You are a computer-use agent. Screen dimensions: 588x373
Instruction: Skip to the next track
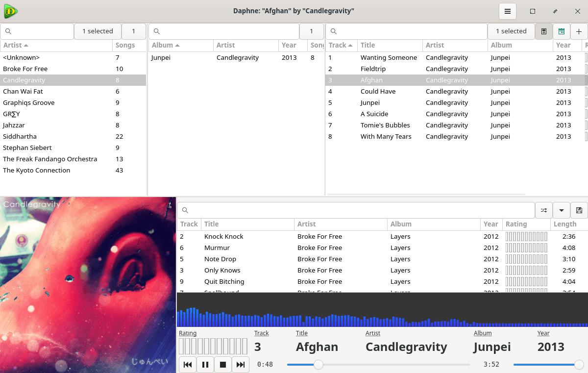[241, 365]
